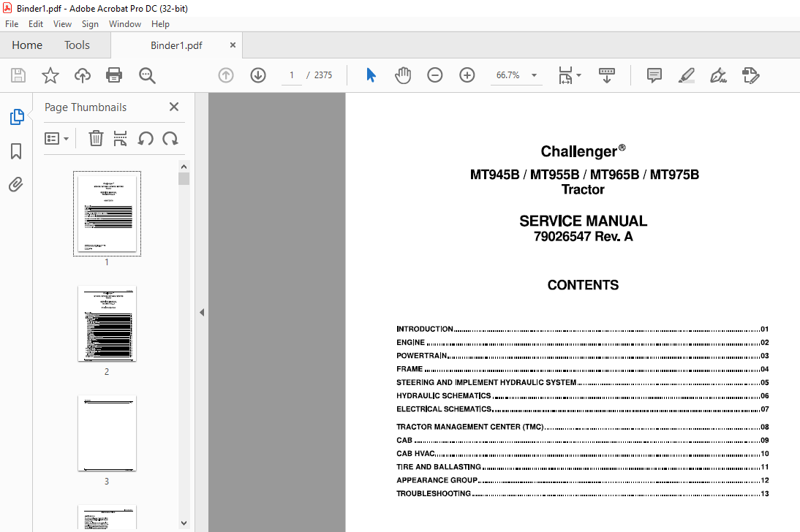Viewport: 800px width, 532px height.
Task: Go to previous page arrow
Action: click(226, 75)
